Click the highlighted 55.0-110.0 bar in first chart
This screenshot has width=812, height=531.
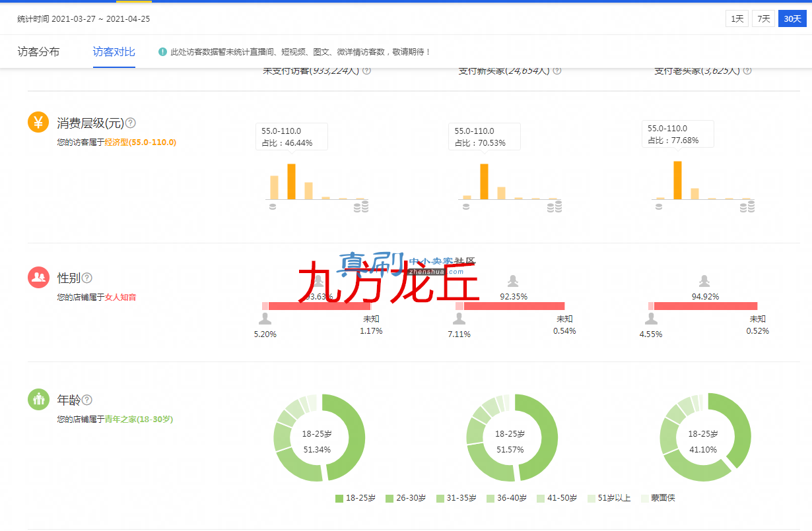(x=291, y=181)
